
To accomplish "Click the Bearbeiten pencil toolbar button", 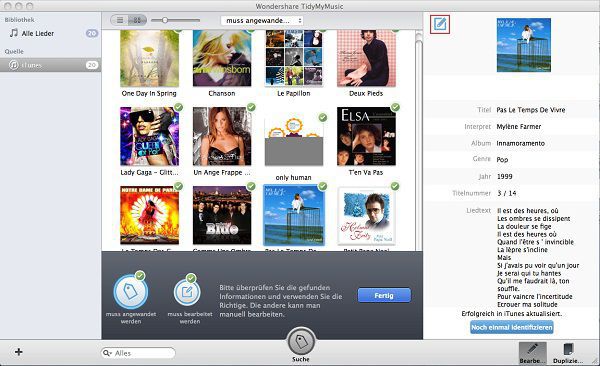I will [532, 353].
